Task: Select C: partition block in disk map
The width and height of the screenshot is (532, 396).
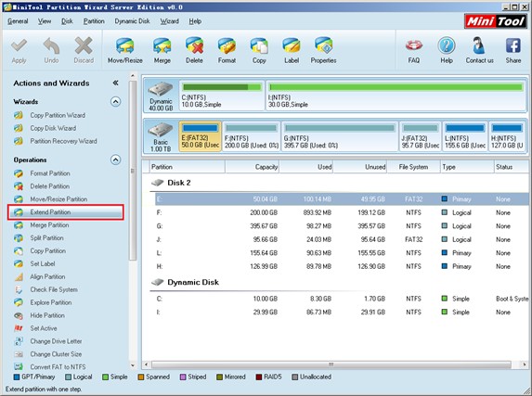Action: pos(222,96)
